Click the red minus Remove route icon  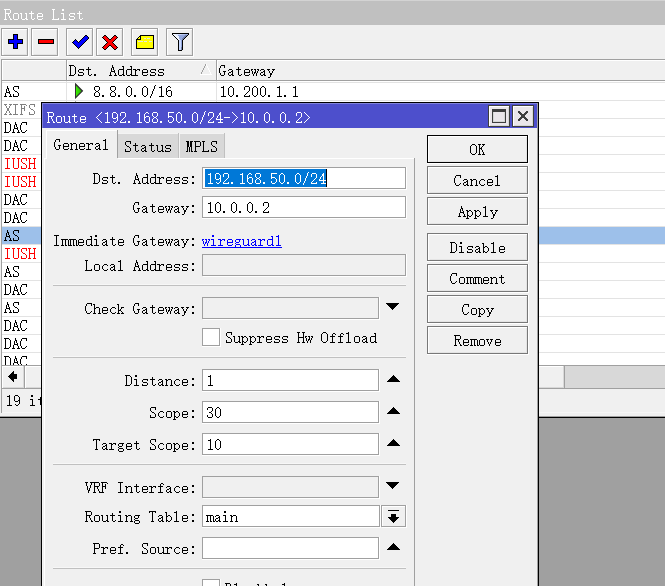(45, 42)
